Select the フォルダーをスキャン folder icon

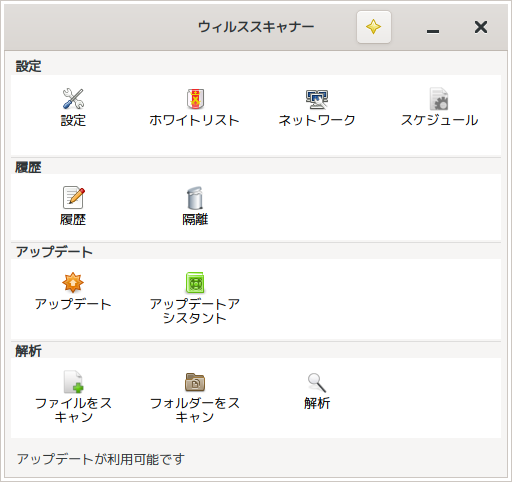[x=195, y=382]
